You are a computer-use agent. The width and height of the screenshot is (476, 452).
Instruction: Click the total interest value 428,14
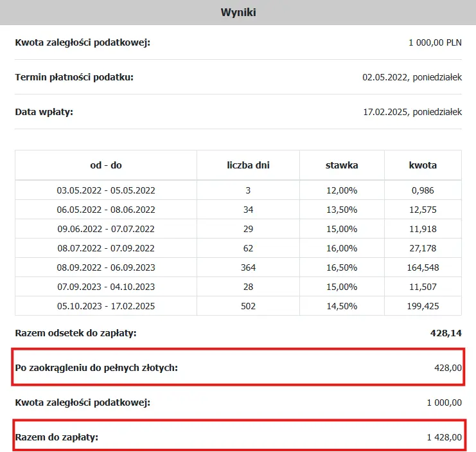[446, 333]
